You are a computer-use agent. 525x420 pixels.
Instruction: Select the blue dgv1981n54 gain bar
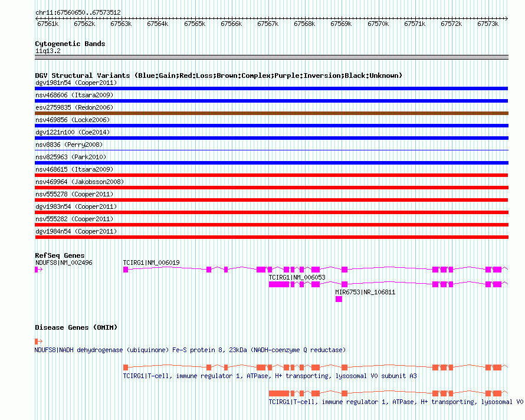(271, 88)
